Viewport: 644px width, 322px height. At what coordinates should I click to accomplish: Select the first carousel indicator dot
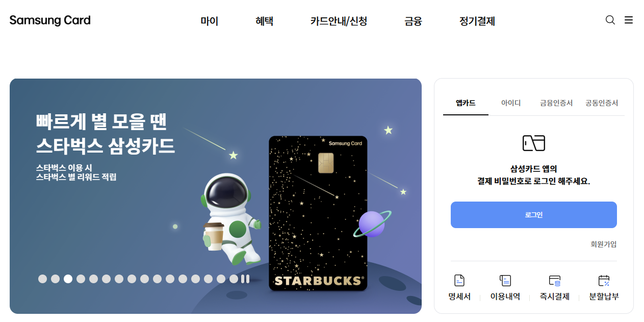tap(42, 279)
